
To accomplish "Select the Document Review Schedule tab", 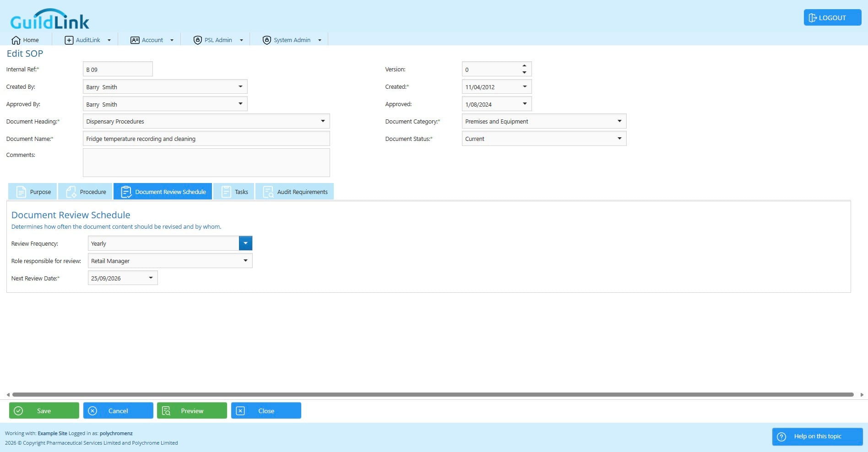I will point(163,192).
